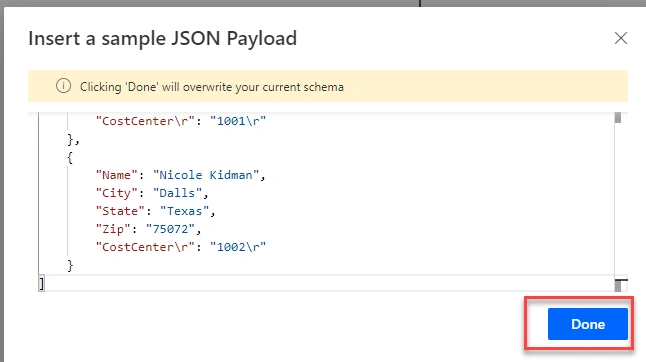This screenshot has height=362, width=646.
Task: Click the Done button
Action: coord(587,324)
